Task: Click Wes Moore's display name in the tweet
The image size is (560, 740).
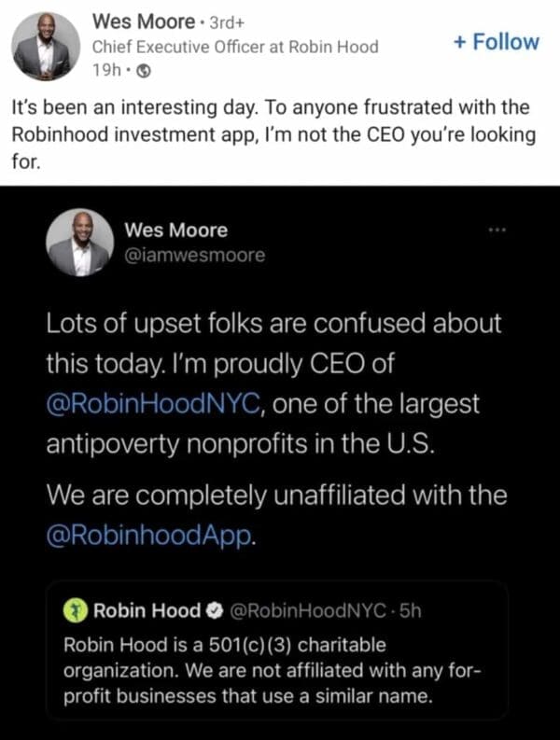Action: (x=175, y=230)
